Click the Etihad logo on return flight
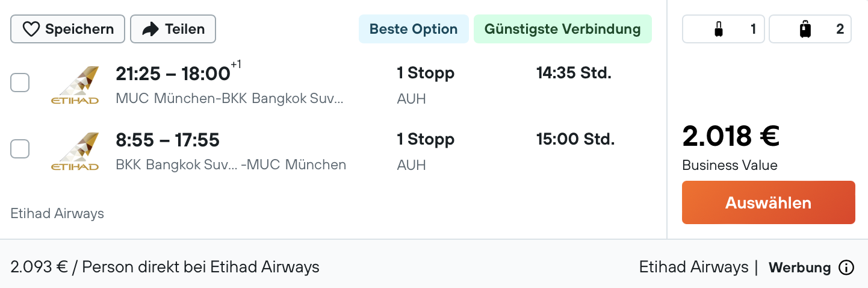868x288 pixels. pos(75,151)
